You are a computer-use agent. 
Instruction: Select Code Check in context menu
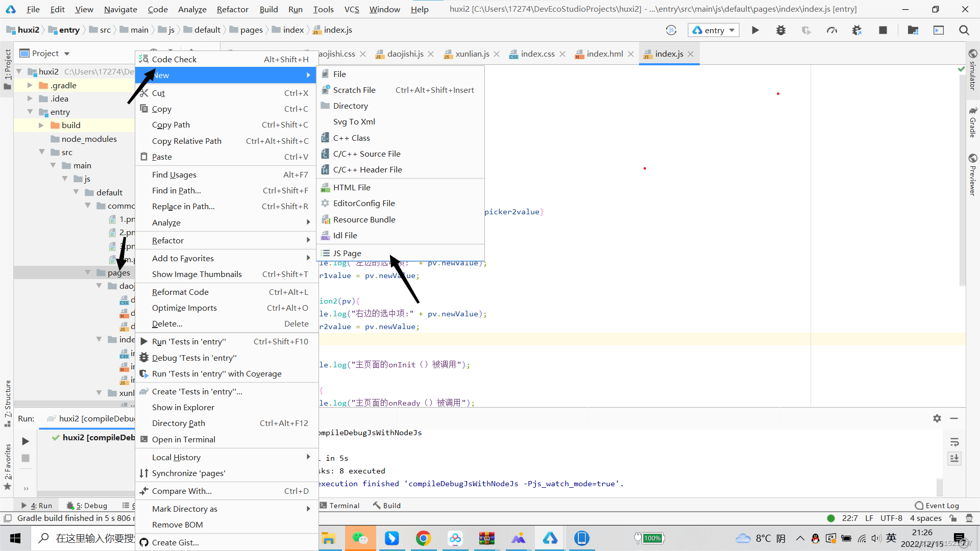tap(226, 59)
